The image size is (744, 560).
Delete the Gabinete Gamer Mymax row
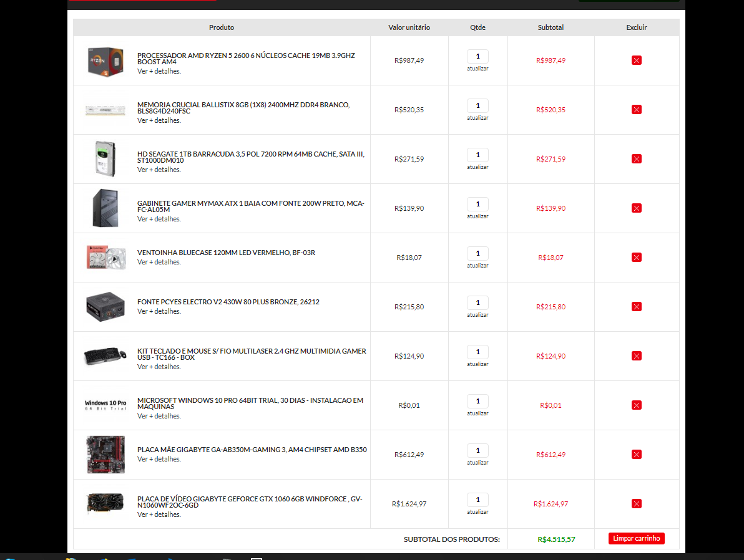636,208
